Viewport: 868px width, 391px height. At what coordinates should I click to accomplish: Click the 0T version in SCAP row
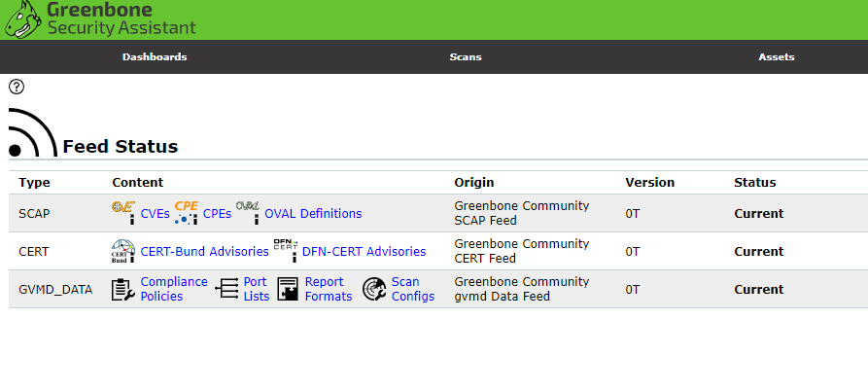click(633, 214)
